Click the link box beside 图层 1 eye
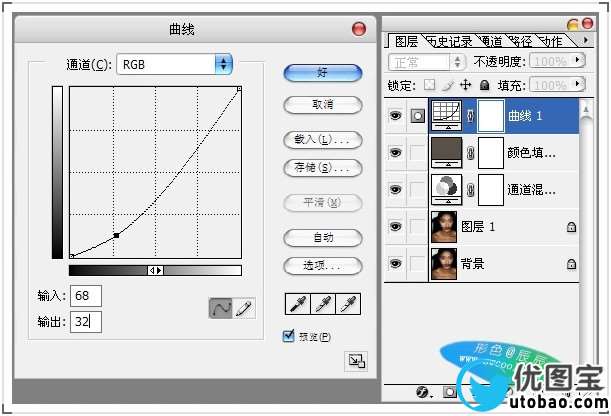The width and height of the screenshot is (611, 416). coord(418,227)
